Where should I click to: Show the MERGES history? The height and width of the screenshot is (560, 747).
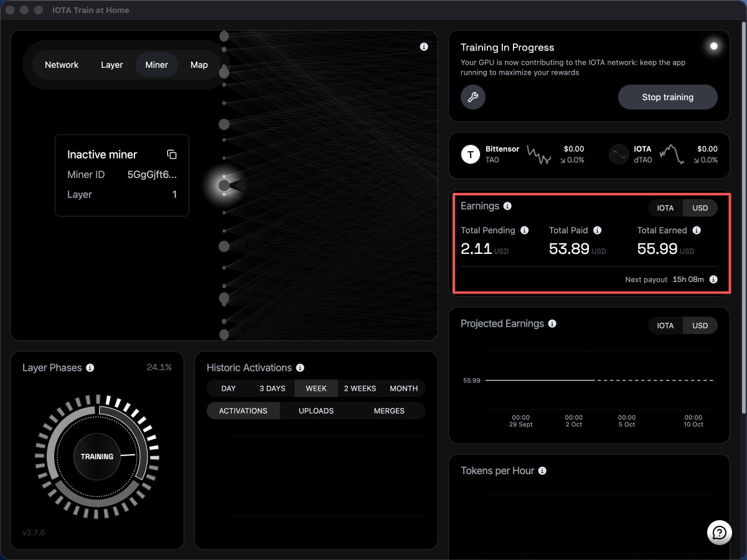coord(389,411)
